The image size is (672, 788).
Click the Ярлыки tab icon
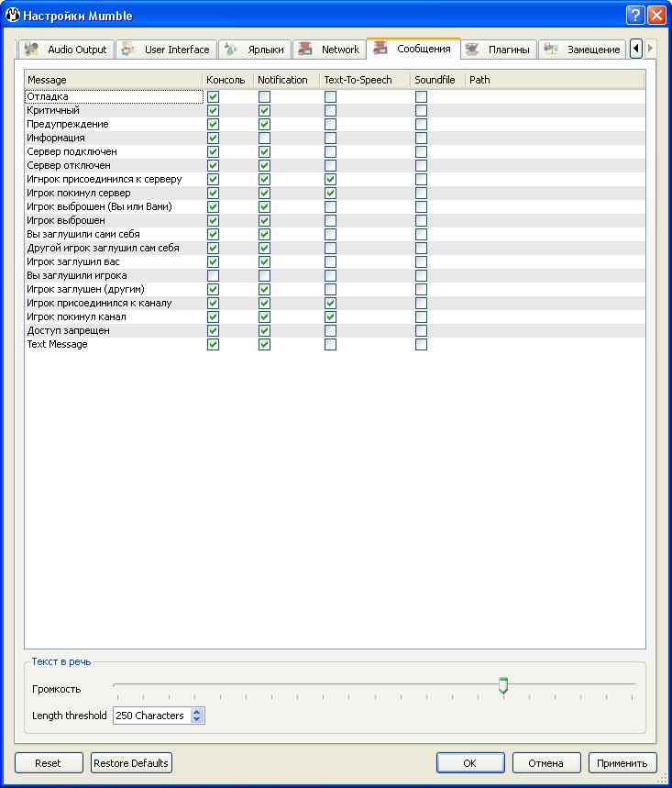[231, 49]
